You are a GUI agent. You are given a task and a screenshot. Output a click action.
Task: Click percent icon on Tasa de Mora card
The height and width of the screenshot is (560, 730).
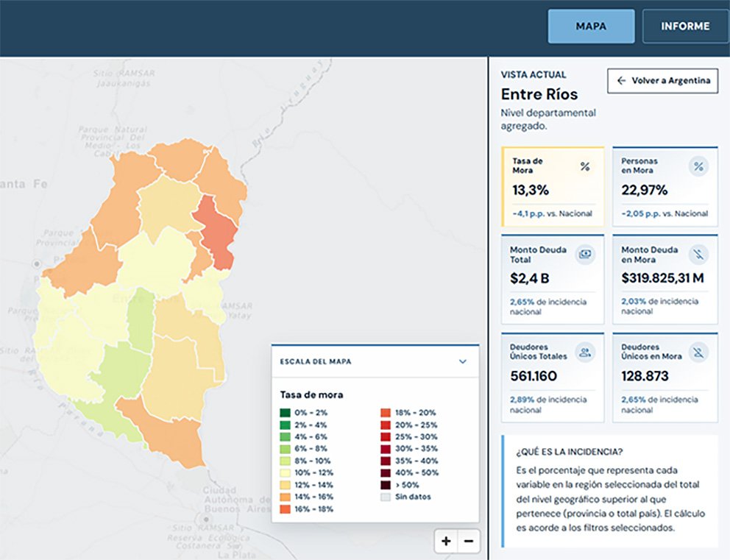point(585,166)
